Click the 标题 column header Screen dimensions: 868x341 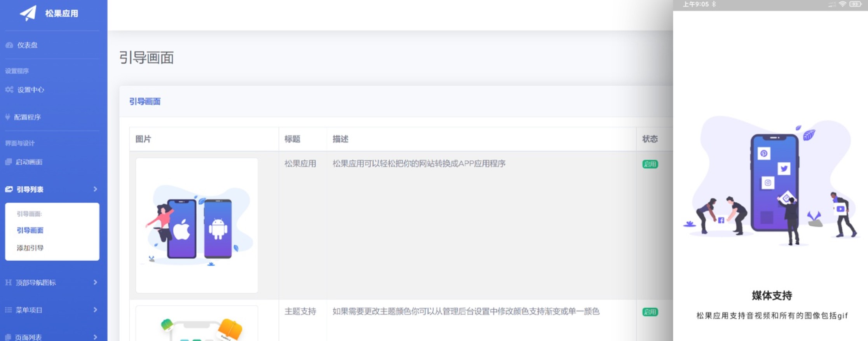[292, 139]
